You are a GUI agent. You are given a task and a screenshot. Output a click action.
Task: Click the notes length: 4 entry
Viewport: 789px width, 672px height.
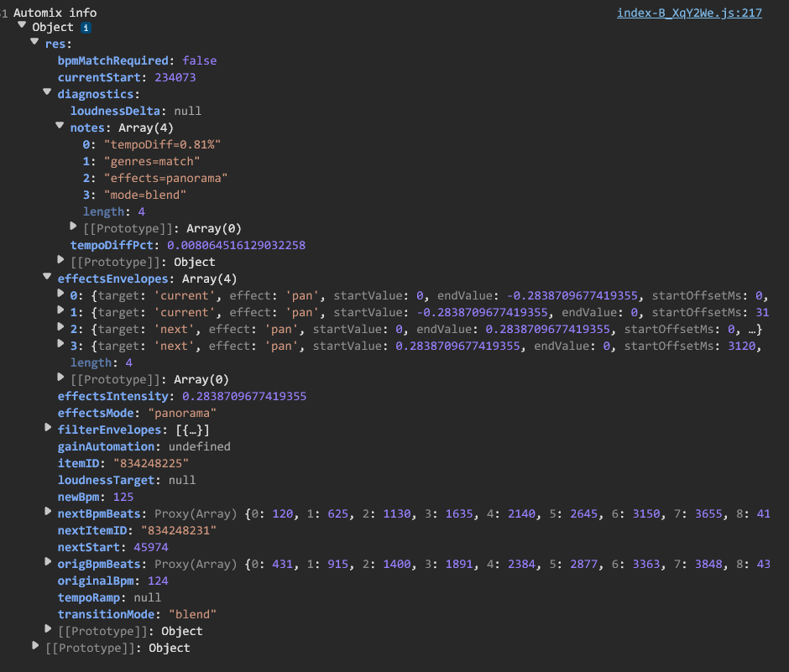tap(113, 211)
